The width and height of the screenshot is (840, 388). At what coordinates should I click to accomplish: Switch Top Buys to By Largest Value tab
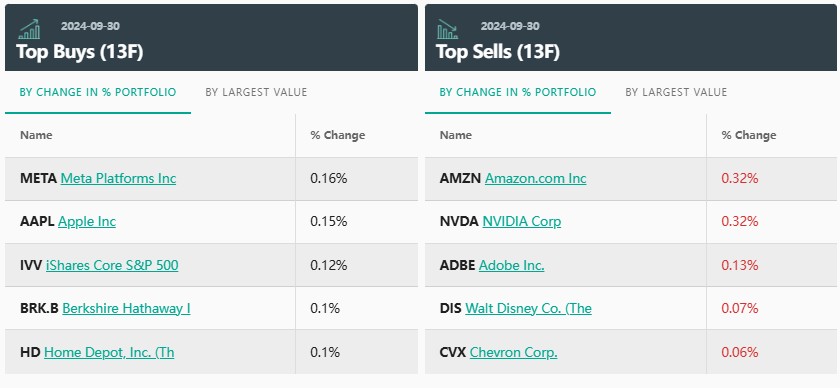pos(256,92)
